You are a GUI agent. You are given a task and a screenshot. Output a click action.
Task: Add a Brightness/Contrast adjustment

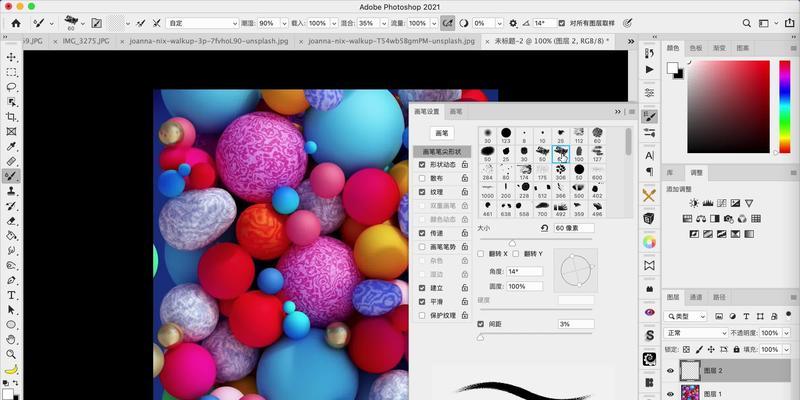(694, 203)
